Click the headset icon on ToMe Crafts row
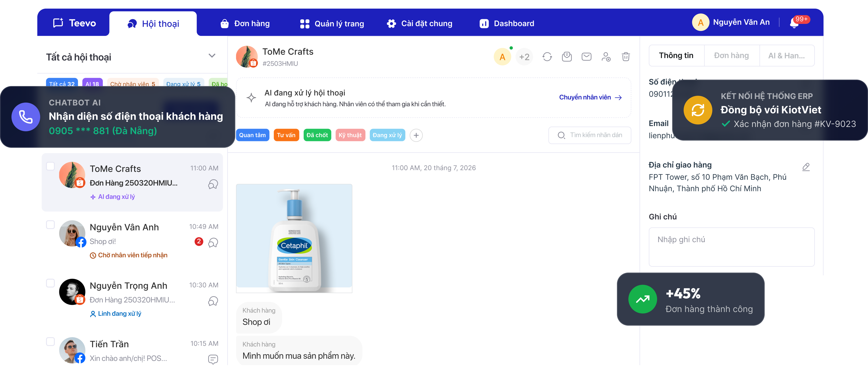 click(x=213, y=184)
